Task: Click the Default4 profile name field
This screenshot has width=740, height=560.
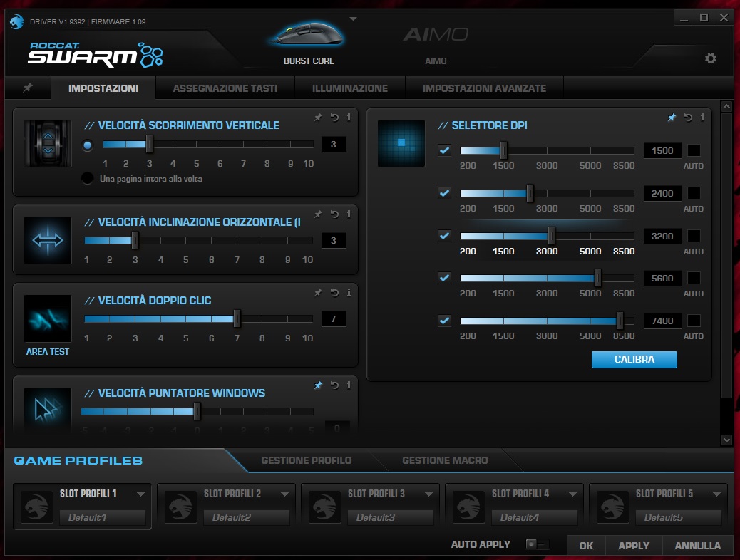Action: (x=534, y=517)
